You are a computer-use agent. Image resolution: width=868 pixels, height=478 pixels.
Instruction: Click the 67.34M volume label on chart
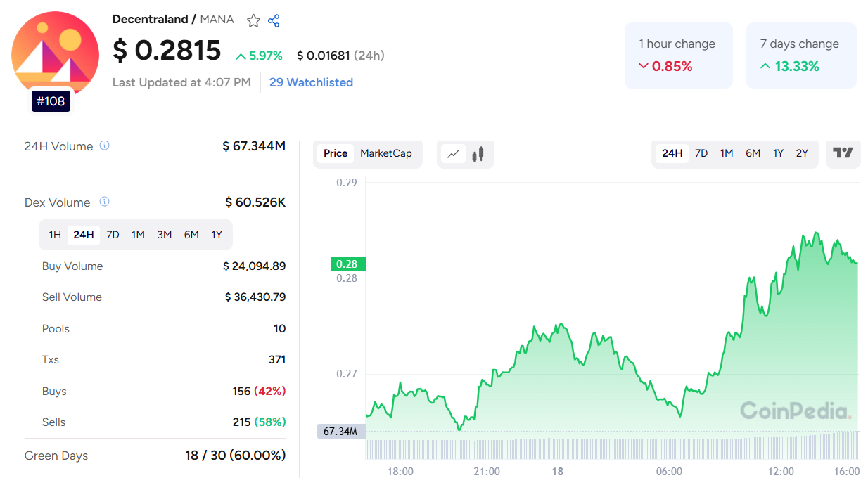click(341, 431)
